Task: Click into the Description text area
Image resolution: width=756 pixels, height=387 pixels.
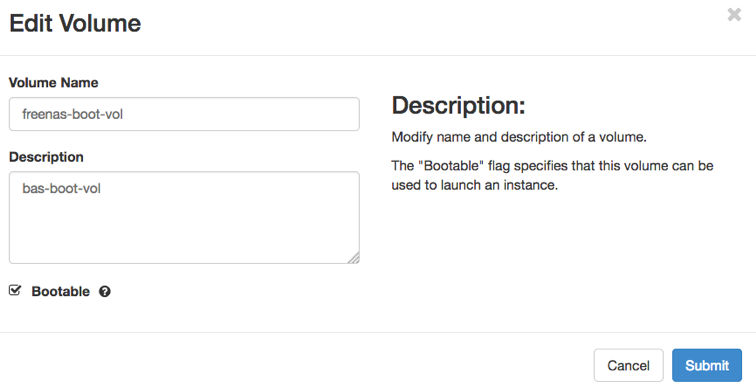Action: [x=184, y=217]
